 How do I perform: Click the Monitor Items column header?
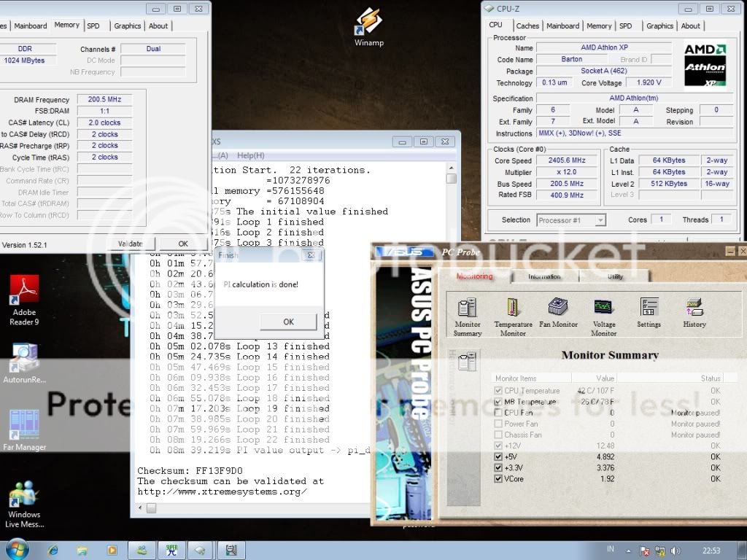point(532,378)
